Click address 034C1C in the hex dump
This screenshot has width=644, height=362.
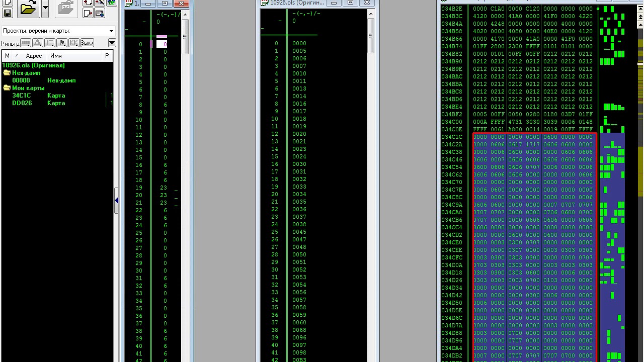452,137
